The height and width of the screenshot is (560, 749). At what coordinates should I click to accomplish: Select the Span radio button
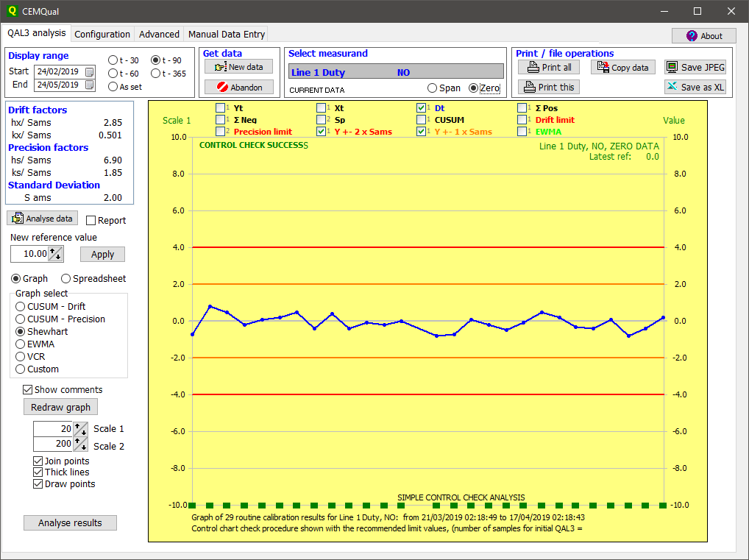[433, 88]
